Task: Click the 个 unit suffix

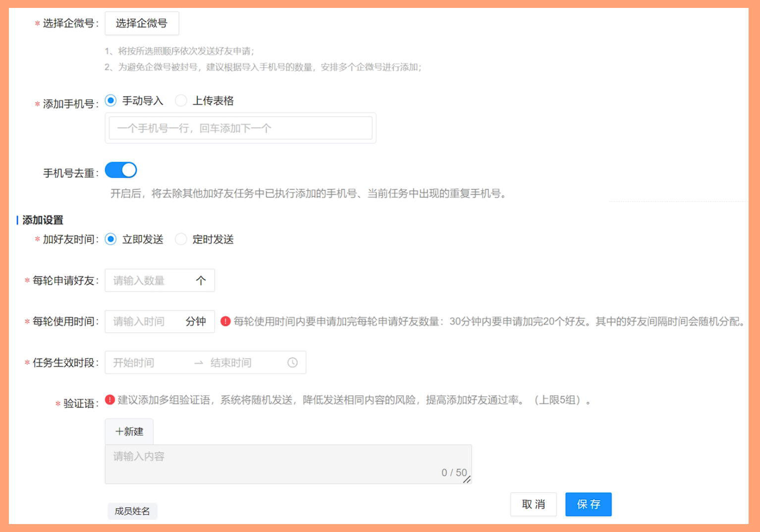Action: (201, 280)
